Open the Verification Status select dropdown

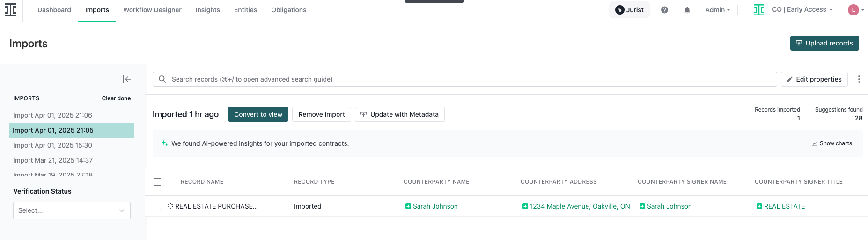click(72, 210)
